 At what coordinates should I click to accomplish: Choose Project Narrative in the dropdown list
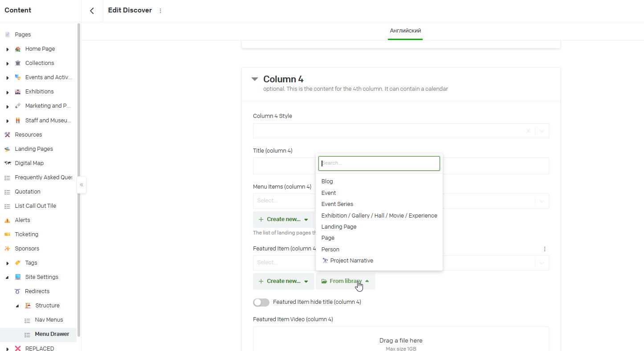coord(351,261)
